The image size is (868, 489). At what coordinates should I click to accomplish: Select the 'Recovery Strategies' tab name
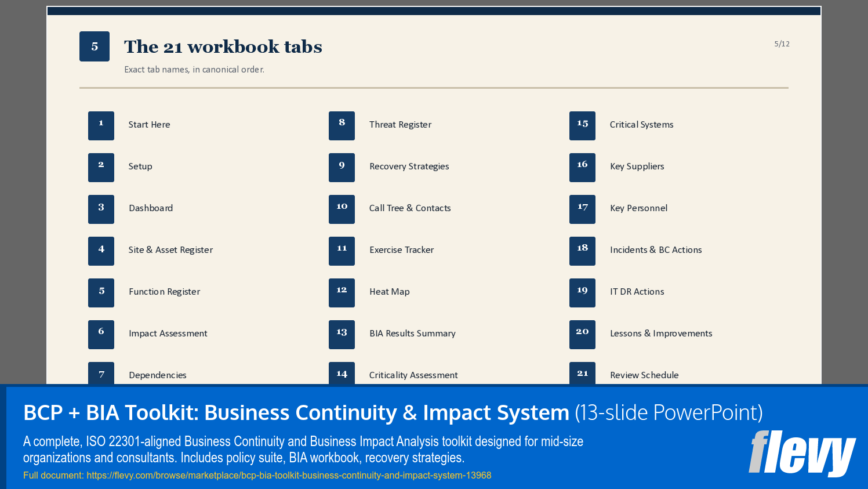[x=409, y=166]
